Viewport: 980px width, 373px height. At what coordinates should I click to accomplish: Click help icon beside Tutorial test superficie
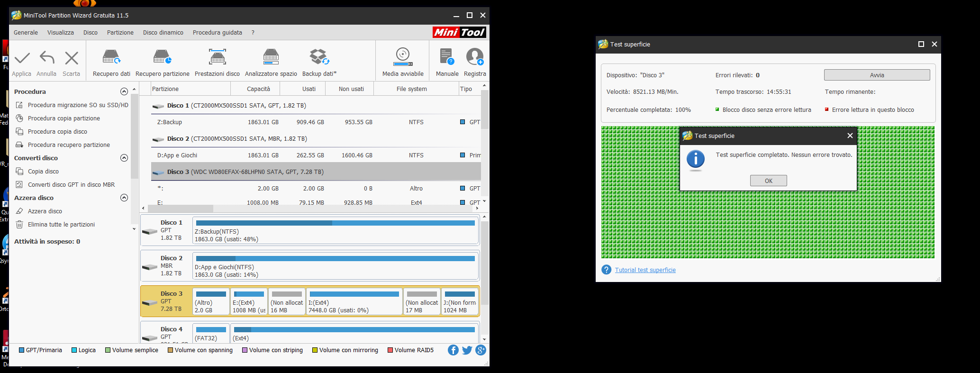(x=606, y=270)
